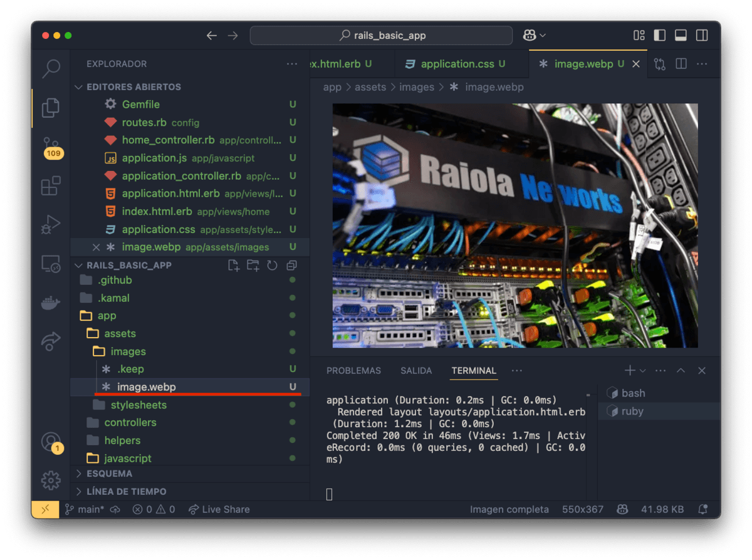This screenshot has width=752, height=560.
Task: Open Source Control with 109 badge
Action: (51, 147)
